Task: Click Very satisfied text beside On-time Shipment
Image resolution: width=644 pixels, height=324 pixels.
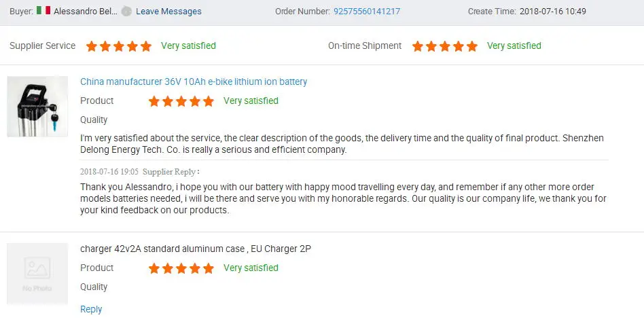Action: pyautogui.click(x=514, y=46)
